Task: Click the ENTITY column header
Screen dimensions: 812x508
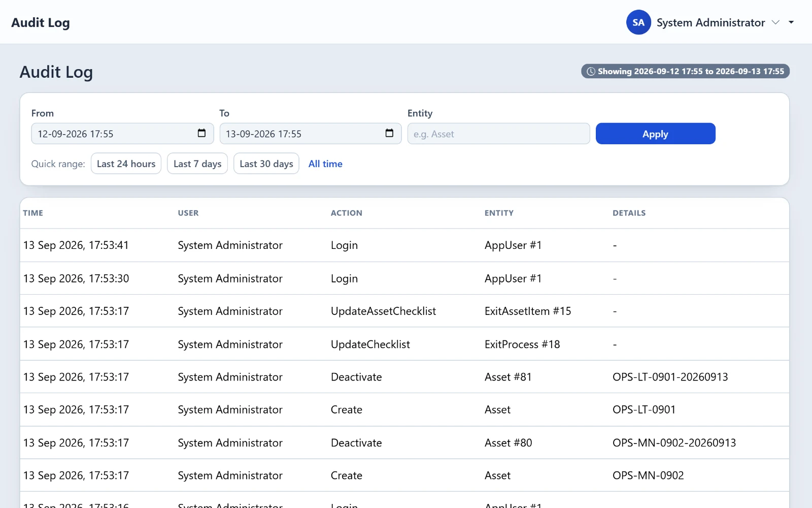Action: pos(499,213)
